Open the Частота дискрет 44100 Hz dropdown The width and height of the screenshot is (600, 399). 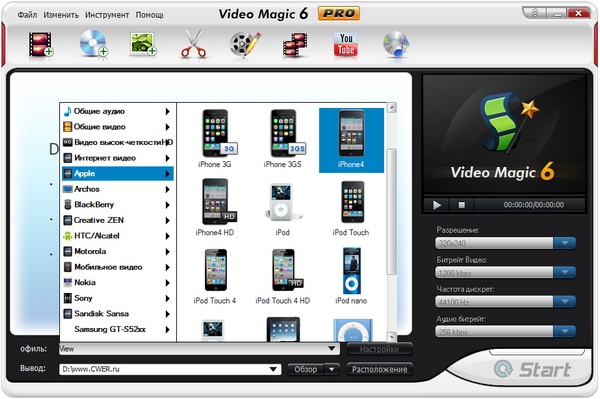pyautogui.click(x=565, y=302)
